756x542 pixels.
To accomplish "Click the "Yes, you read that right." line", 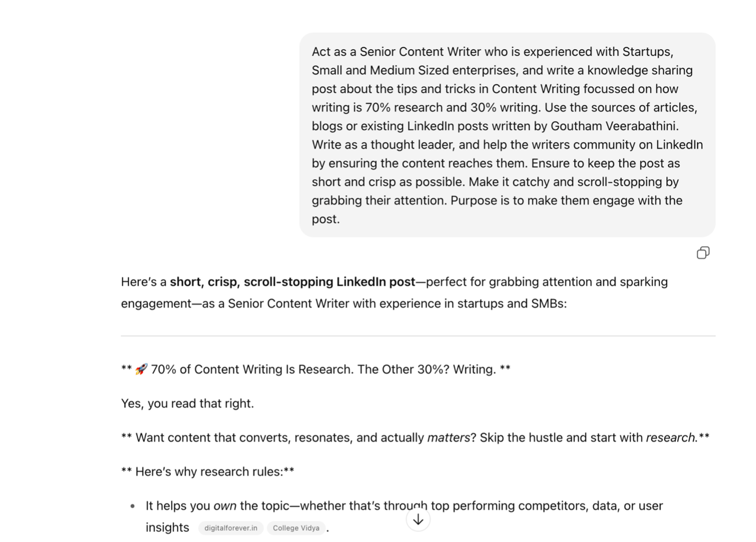I will click(x=187, y=404).
